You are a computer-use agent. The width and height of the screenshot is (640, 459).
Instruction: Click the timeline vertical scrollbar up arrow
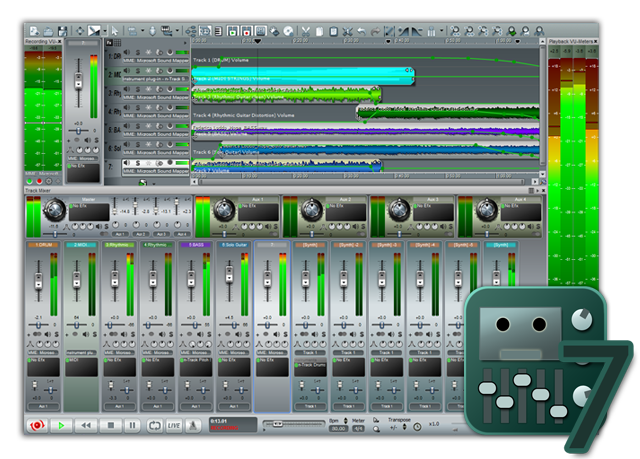click(x=542, y=42)
